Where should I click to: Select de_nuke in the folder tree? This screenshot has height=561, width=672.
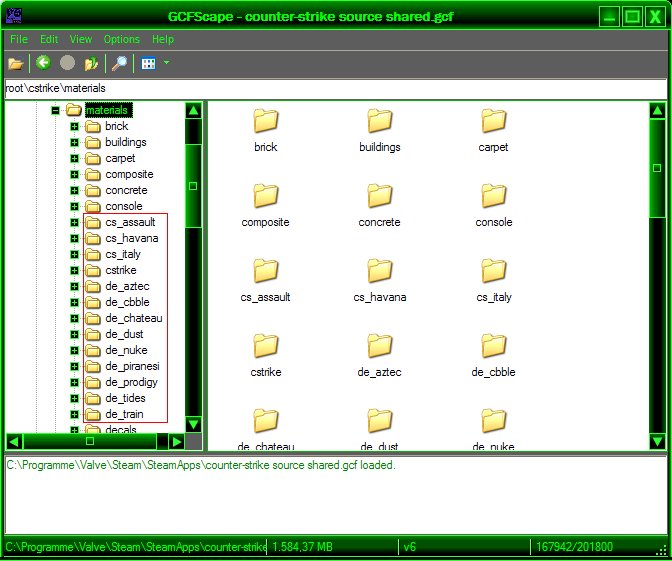click(126, 350)
